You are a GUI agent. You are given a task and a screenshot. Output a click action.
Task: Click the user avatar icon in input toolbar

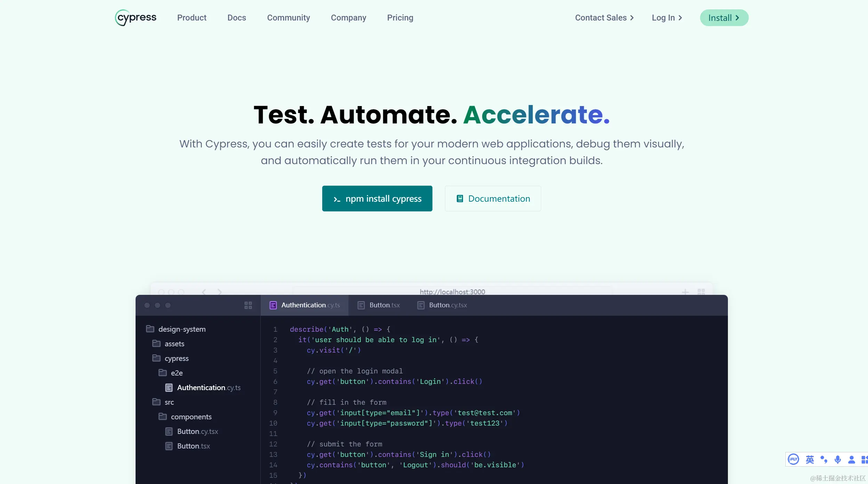point(851,459)
